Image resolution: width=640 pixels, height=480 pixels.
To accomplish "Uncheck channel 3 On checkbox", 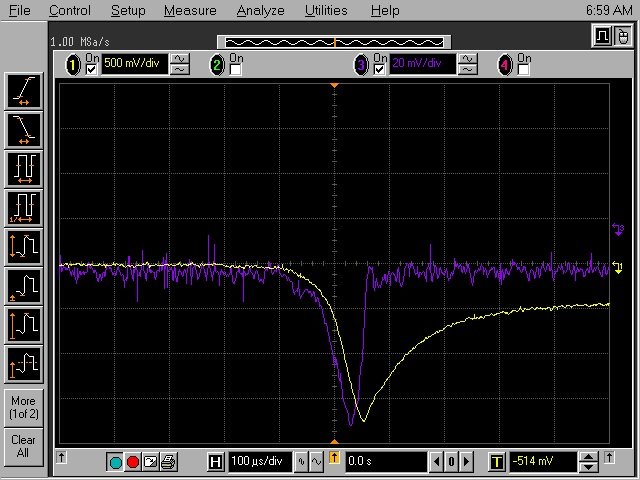I will 379,70.
